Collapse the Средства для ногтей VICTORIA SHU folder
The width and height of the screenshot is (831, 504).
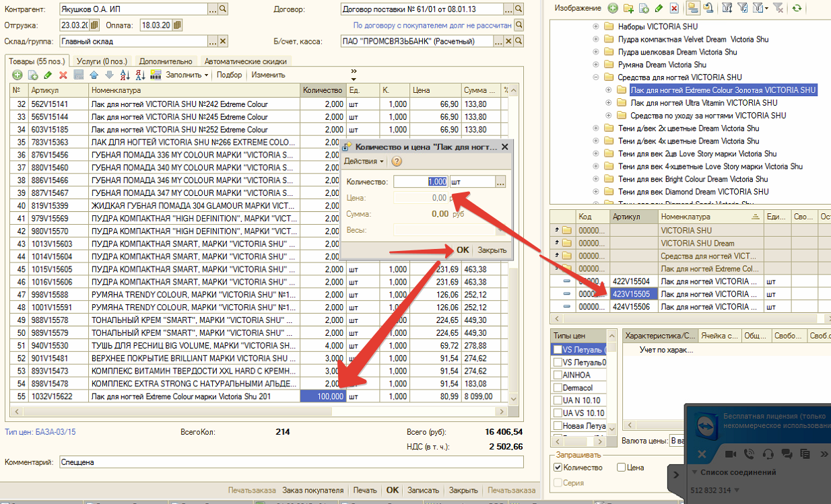[x=595, y=77]
